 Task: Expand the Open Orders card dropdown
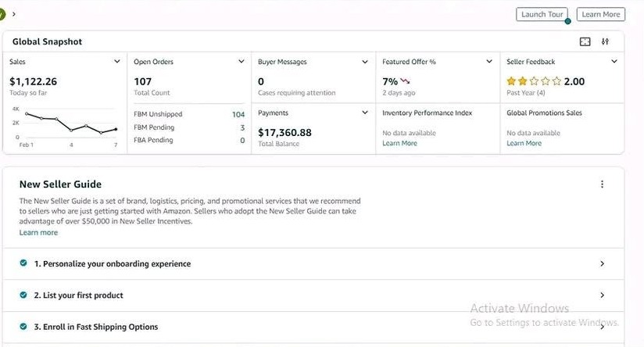(241, 61)
